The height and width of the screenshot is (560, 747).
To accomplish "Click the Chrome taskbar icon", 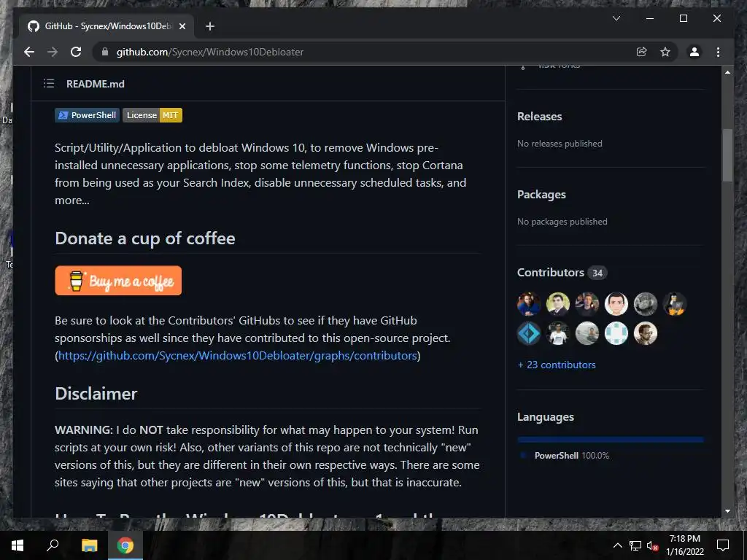I will [x=125, y=545].
